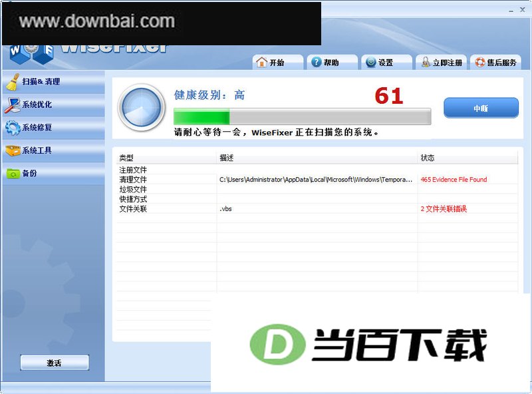Click the blue gear icon for 系统修复
The width and height of the screenshot is (532, 394).
[13, 128]
